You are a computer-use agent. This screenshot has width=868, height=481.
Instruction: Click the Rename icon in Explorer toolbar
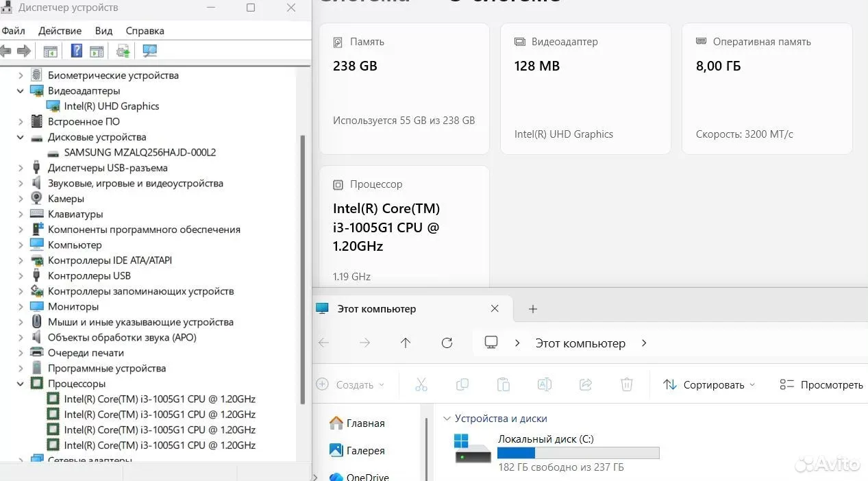545,385
